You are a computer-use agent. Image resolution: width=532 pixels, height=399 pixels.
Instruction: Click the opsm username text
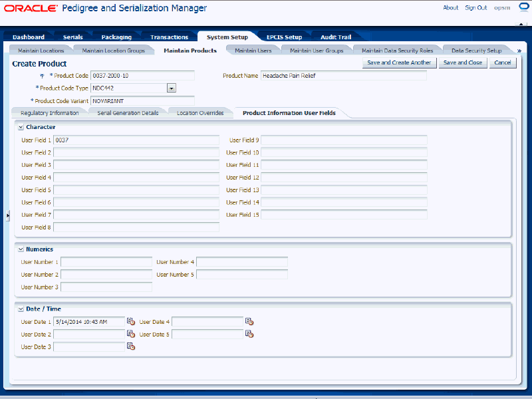point(502,8)
